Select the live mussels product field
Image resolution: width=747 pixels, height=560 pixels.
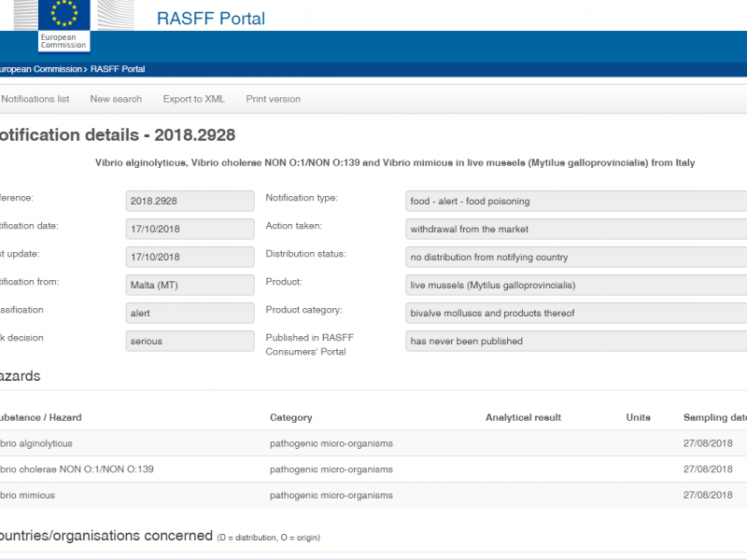[x=576, y=285]
